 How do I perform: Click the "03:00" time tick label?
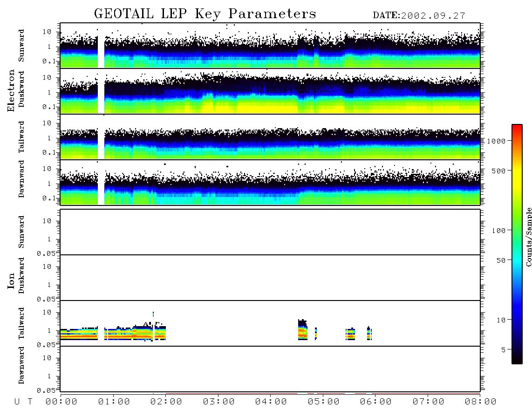click(x=219, y=402)
